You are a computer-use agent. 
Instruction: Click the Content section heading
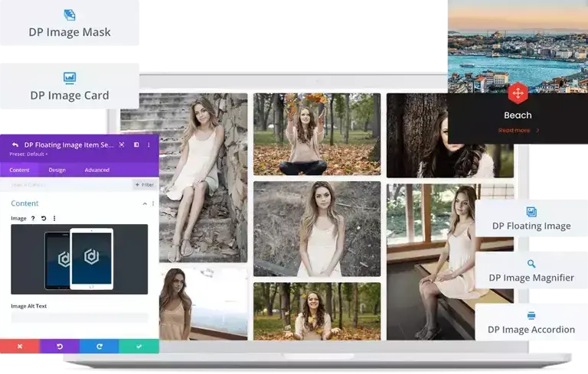pos(24,203)
